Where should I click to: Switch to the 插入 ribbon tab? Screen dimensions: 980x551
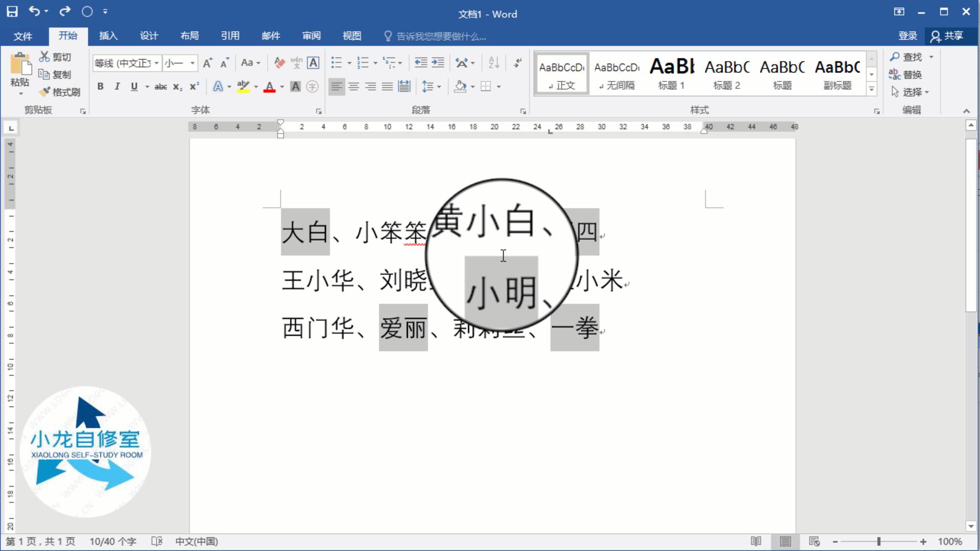108,36
